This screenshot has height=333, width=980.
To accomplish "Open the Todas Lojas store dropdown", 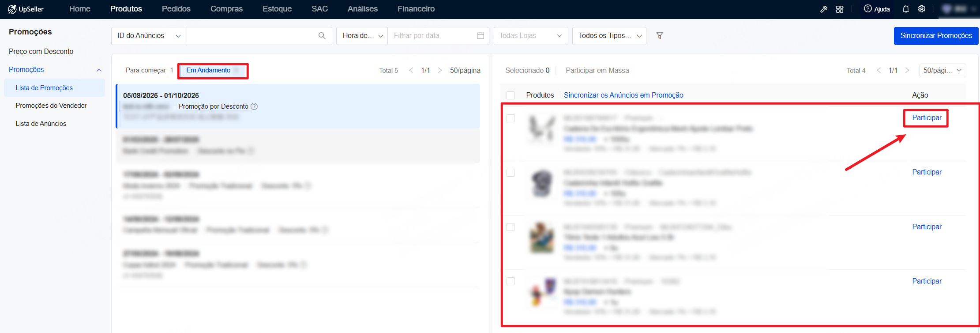I will [x=530, y=36].
